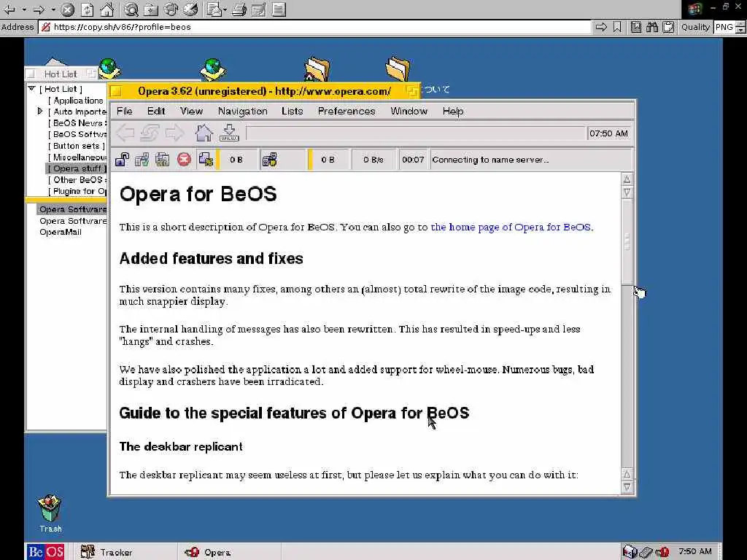The height and width of the screenshot is (560, 747).
Task: Click the outer browser Forward arrow
Action: pos(39,9)
